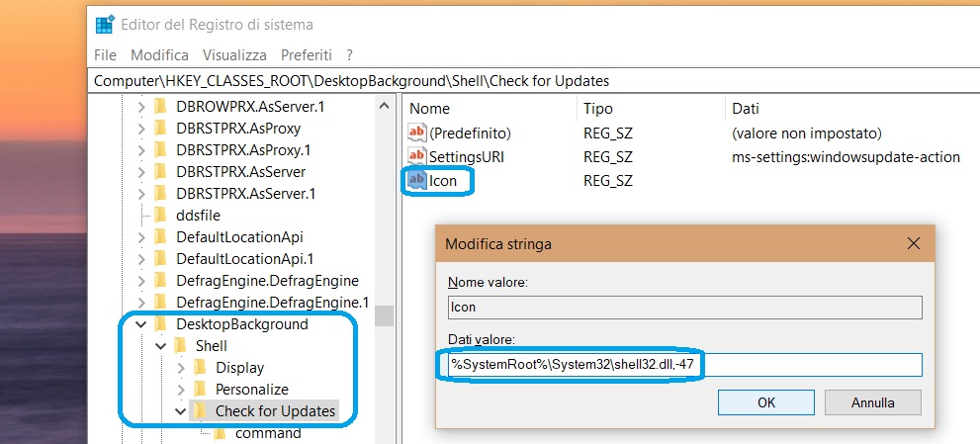The height and width of the screenshot is (444, 980).
Task: Select the (Predefinito) value name
Action: [x=470, y=133]
